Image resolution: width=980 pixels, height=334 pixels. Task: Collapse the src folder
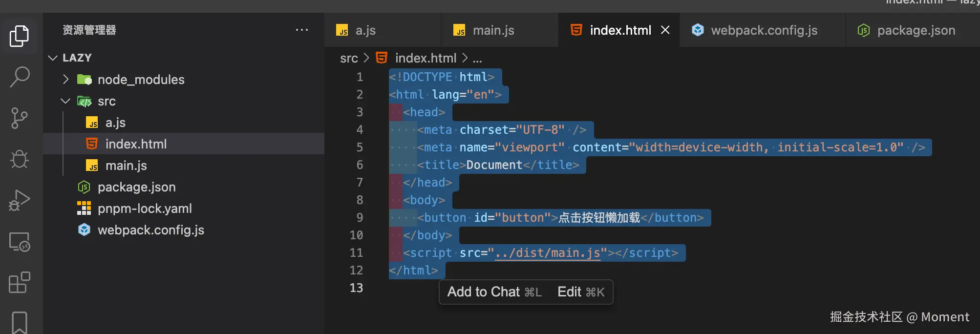click(66, 101)
